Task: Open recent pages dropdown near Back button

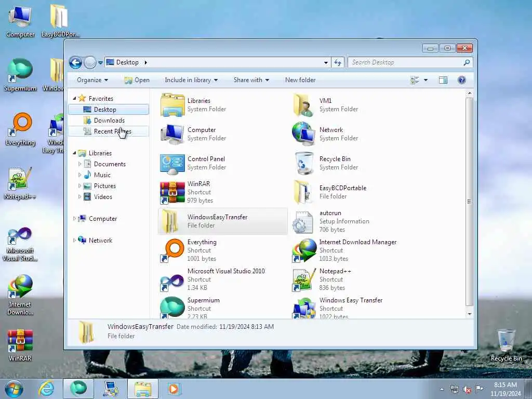Action: point(100,63)
